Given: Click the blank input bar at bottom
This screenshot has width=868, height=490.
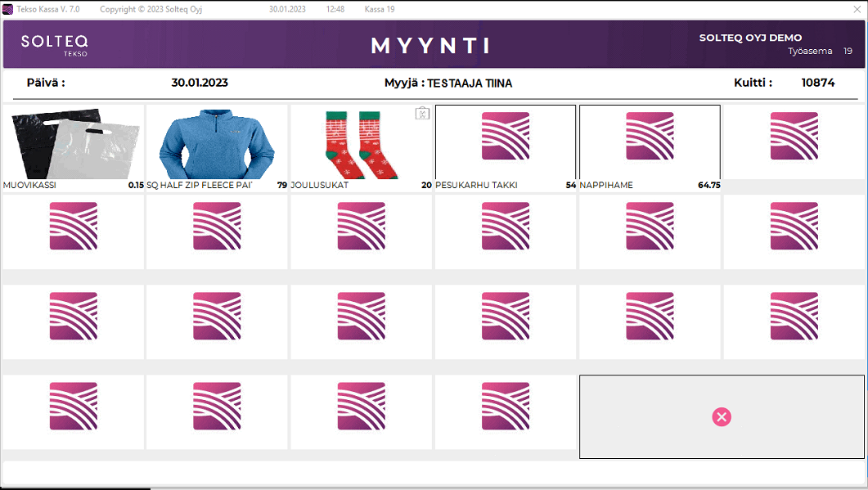Looking at the screenshot, I should coord(434,473).
